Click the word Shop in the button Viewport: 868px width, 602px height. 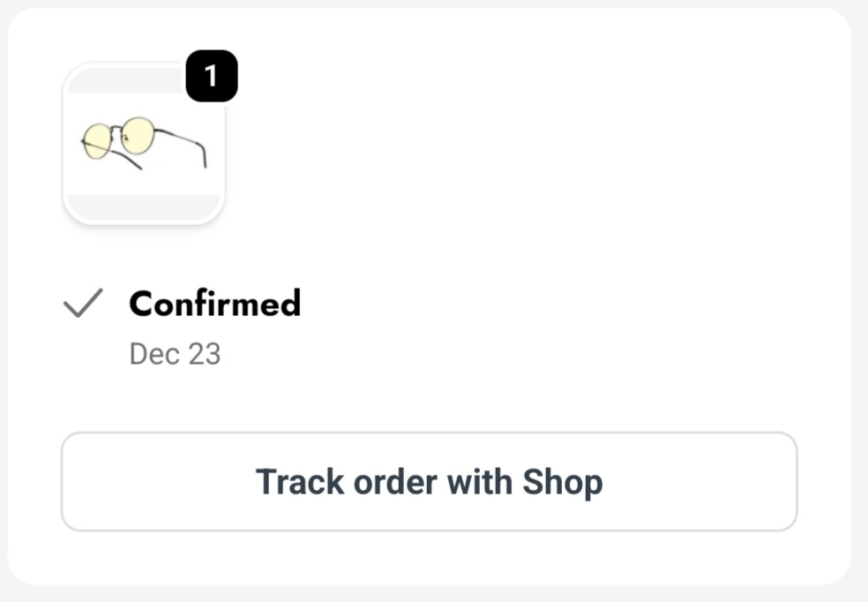[562, 482]
